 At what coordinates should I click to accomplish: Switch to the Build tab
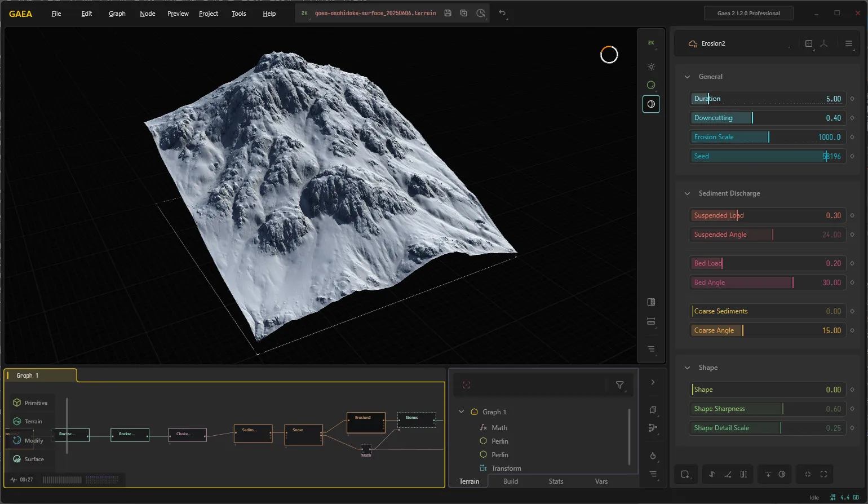(x=511, y=481)
